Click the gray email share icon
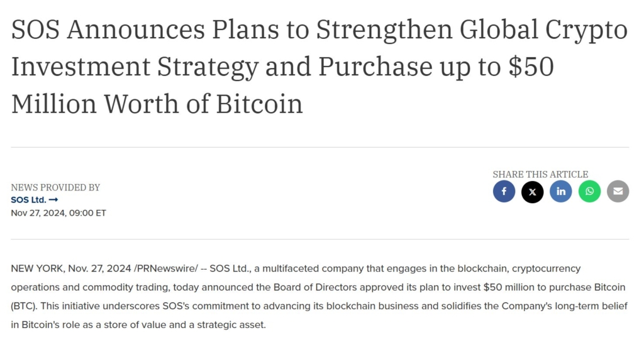Image resolution: width=644 pixels, height=342 pixels. 618,192
